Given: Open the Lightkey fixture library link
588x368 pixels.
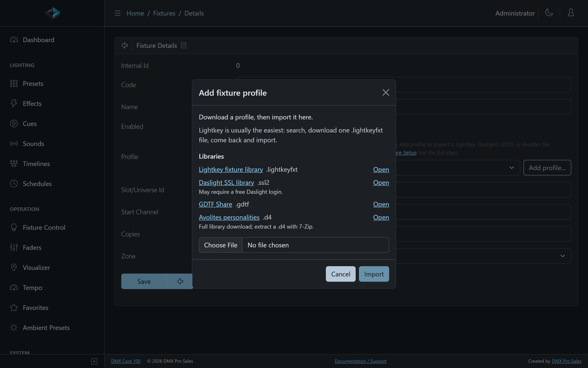Looking at the screenshot, I should click(231, 169).
